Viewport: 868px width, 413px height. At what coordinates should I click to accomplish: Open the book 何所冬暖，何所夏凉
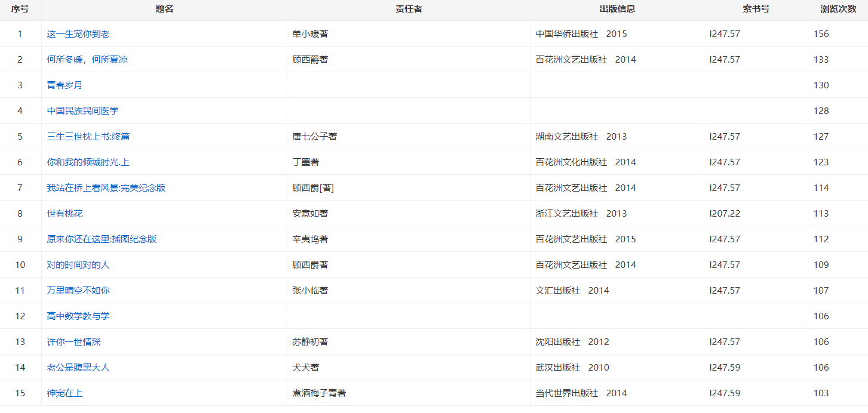click(87, 60)
